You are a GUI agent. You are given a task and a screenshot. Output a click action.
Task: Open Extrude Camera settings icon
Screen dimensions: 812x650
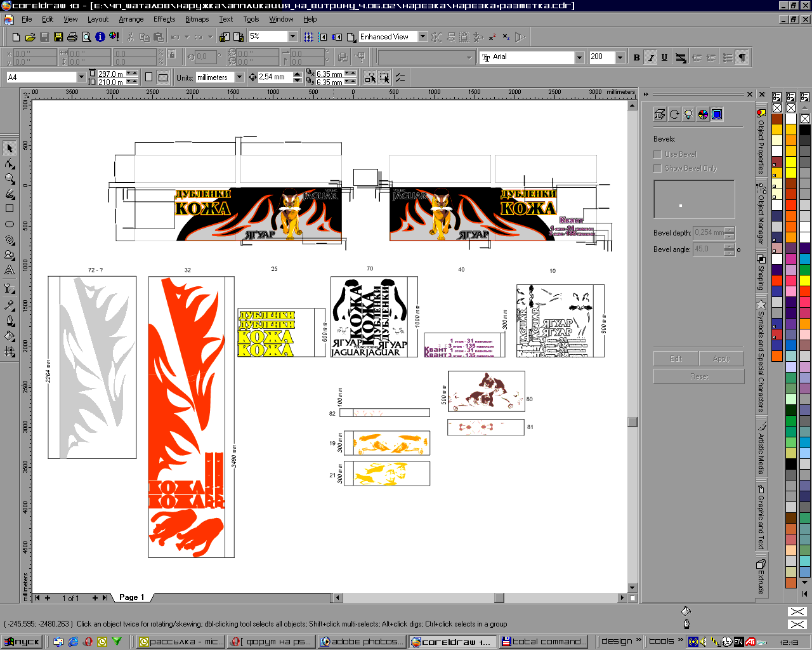tap(660, 114)
